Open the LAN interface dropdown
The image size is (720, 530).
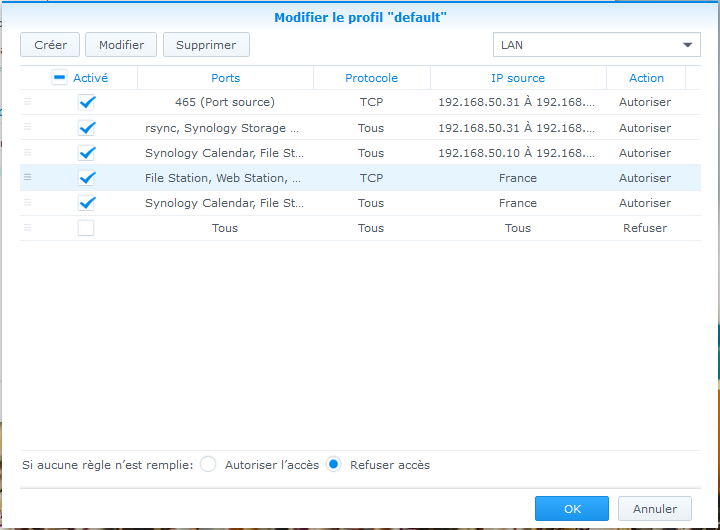(596, 45)
